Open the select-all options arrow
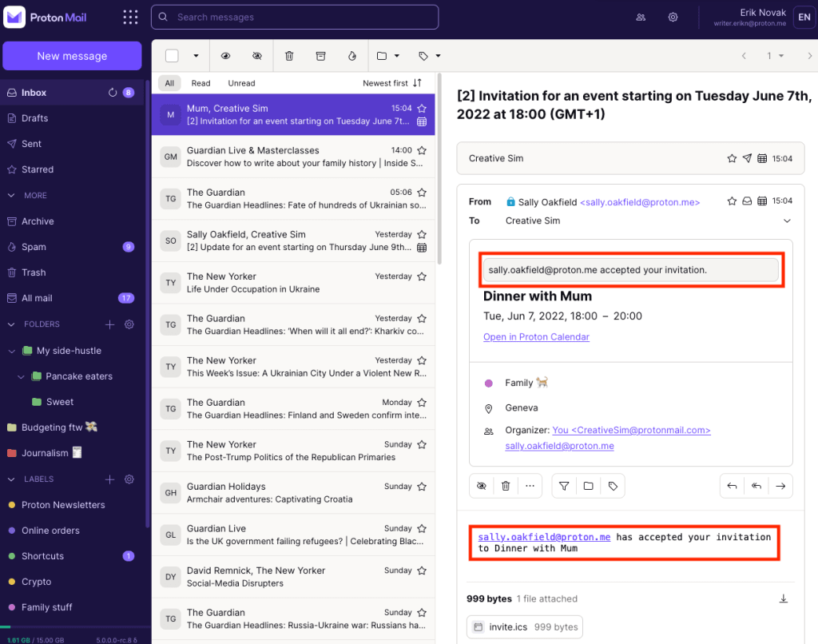The width and height of the screenshot is (818, 644). click(197, 56)
